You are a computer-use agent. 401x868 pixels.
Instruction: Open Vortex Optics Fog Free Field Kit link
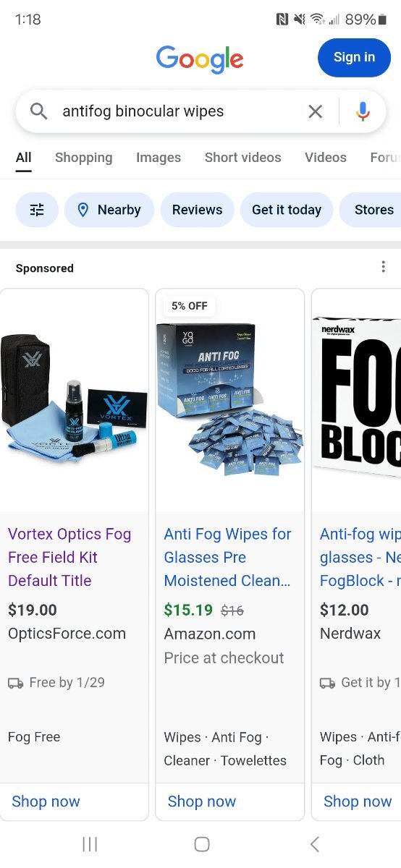pyautogui.click(x=69, y=557)
